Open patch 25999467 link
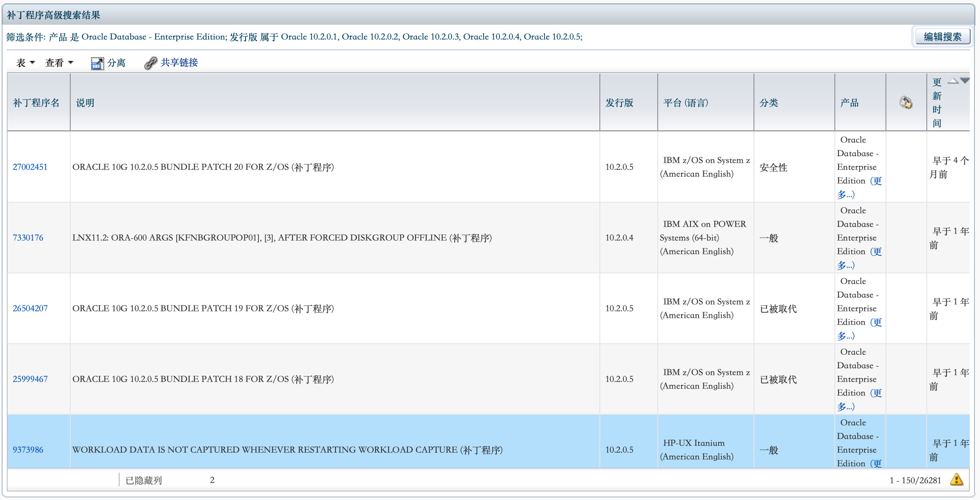 tap(30, 379)
